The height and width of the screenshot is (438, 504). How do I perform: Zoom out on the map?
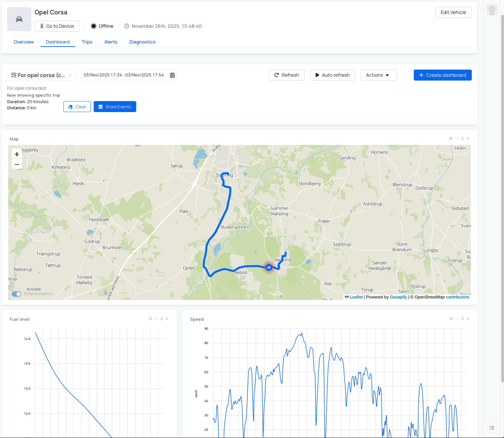[16, 164]
